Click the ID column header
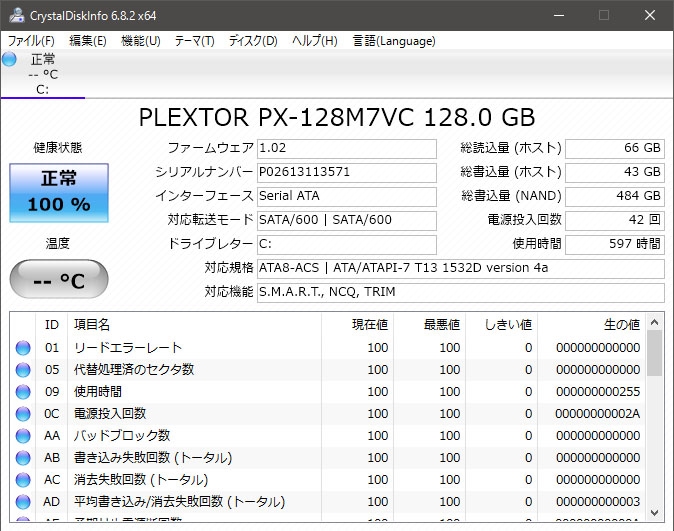Screen dimensions: 674x531 [52, 325]
